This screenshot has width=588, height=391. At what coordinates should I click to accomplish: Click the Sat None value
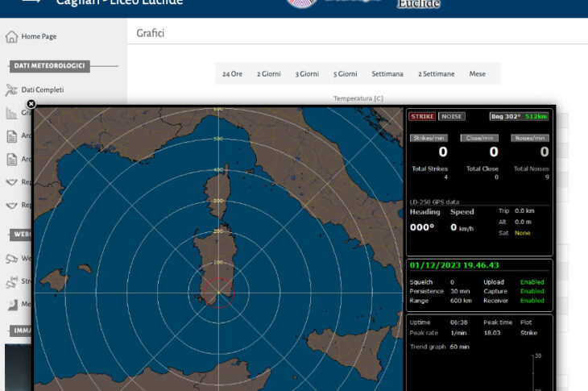click(523, 233)
